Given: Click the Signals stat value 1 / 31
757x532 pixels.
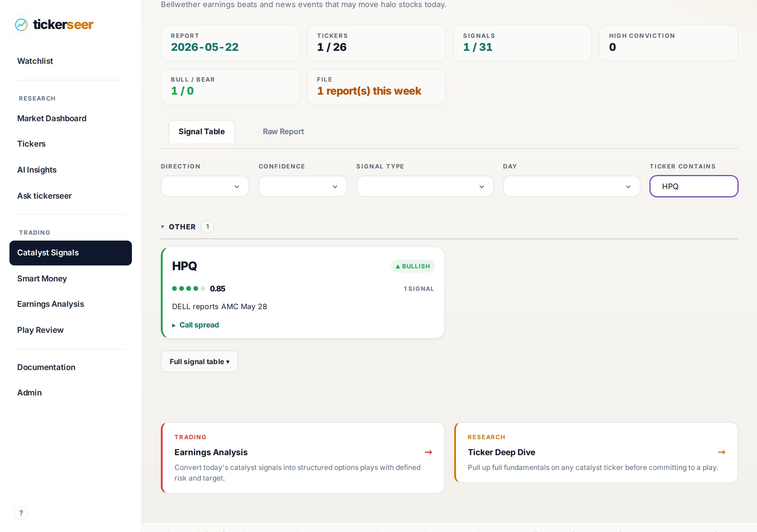Looking at the screenshot, I should [x=478, y=47].
